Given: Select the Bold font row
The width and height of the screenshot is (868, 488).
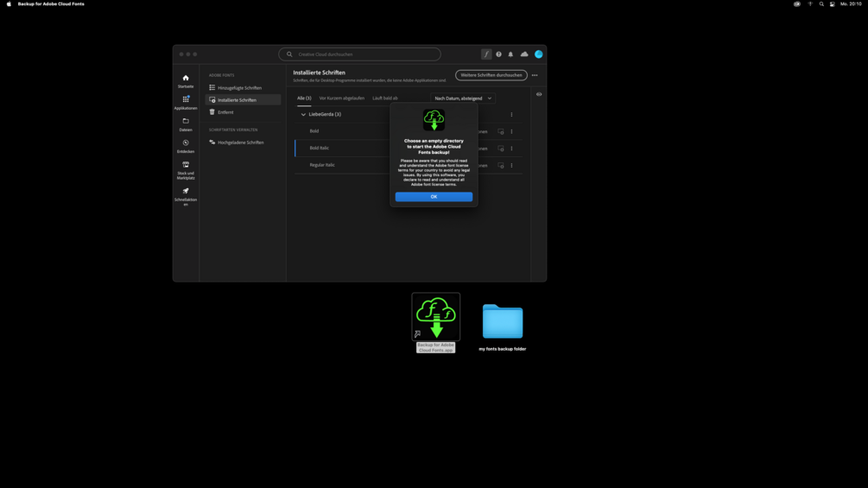Looking at the screenshot, I should point(409,131).
